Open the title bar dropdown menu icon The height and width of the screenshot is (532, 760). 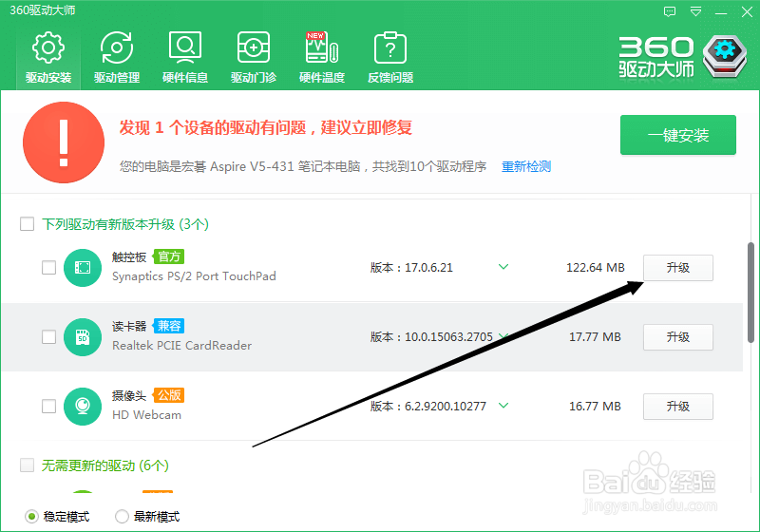[696, 11]
